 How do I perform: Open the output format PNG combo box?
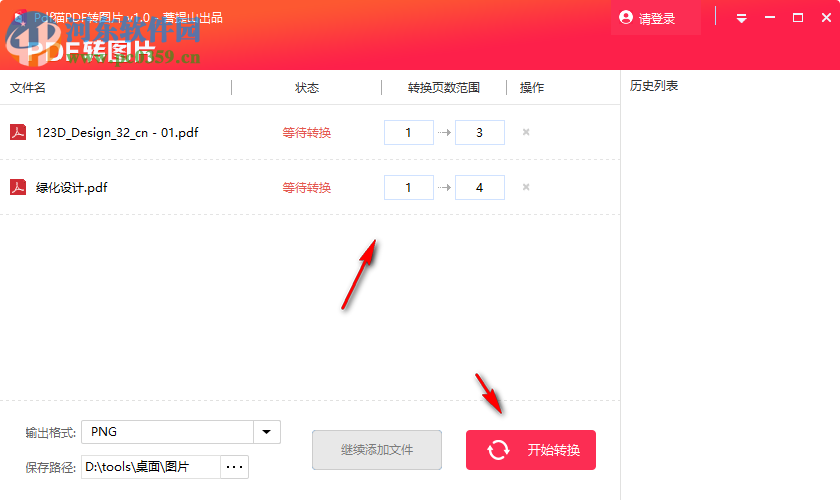181,432
